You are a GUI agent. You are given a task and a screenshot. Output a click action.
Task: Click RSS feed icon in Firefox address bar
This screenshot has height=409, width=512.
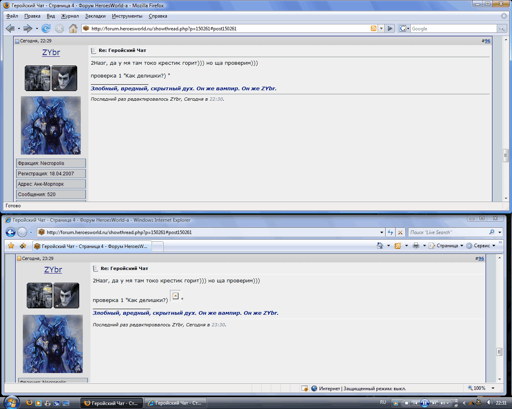[373, 29]
